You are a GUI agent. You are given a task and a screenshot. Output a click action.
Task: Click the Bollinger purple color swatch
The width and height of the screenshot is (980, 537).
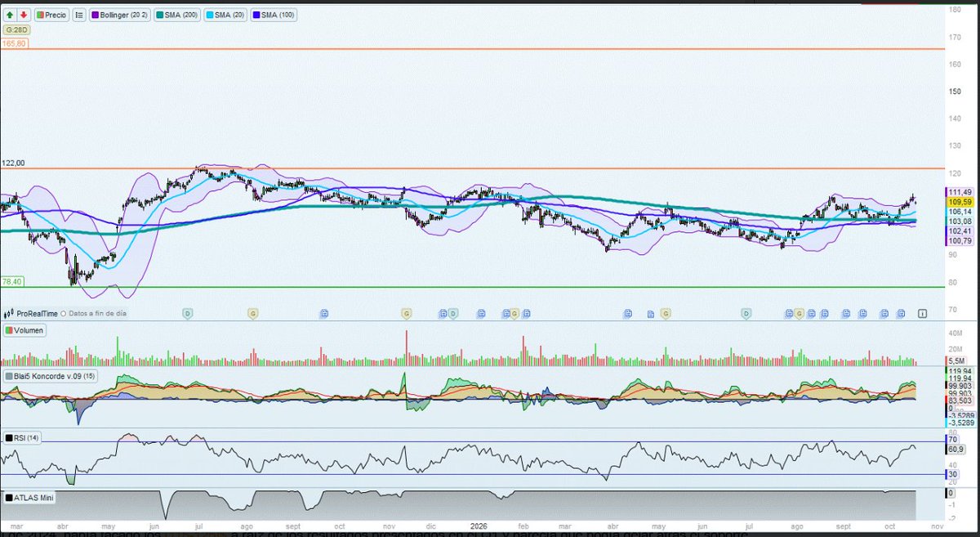coord(95,15)
